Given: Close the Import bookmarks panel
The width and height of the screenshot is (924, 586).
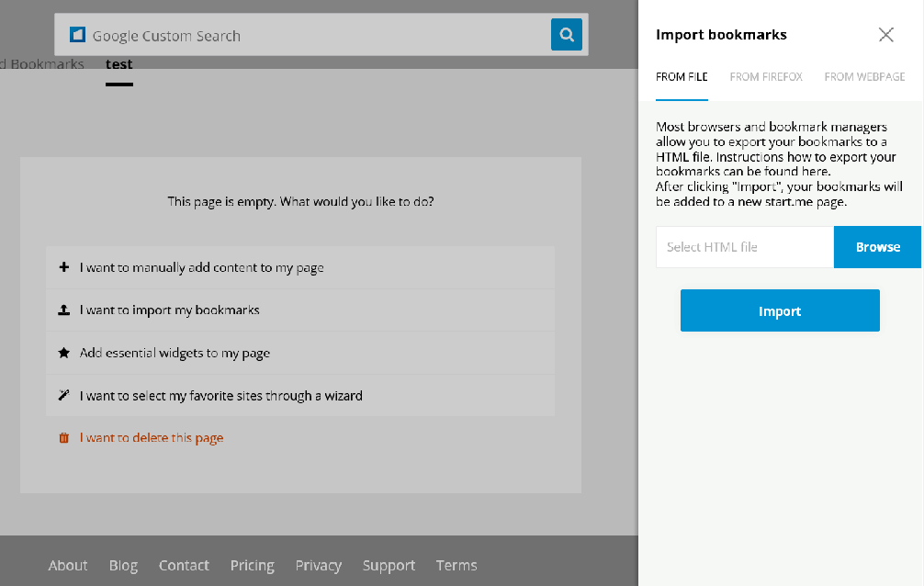Looking at the screenshot, I should click(885, 34).
